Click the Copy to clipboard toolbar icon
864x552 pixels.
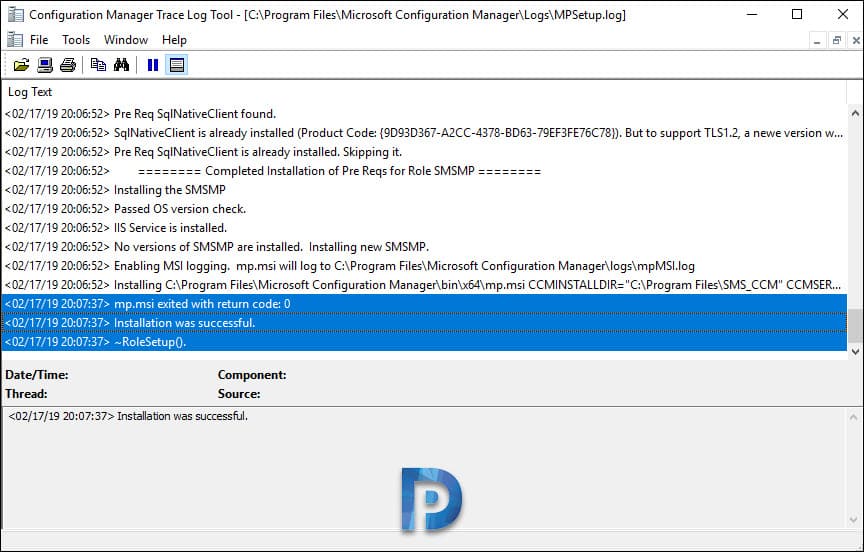click(x=98, y=65)
